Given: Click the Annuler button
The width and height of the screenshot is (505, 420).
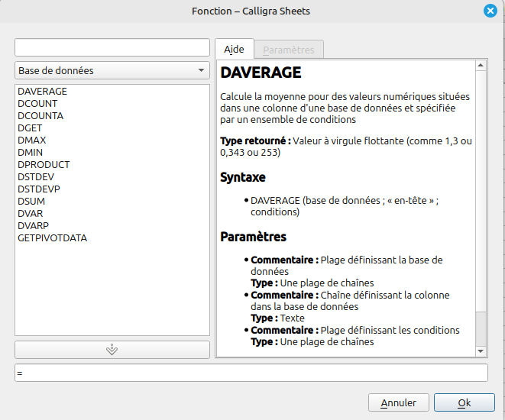Looking at the screenshot, I should (x=398, y=402).
